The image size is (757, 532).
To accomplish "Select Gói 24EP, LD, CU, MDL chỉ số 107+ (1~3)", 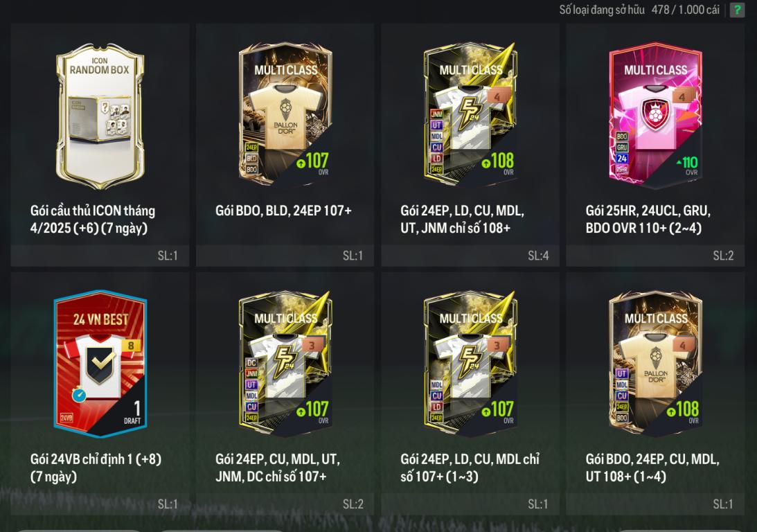I will tap(470, 468).
